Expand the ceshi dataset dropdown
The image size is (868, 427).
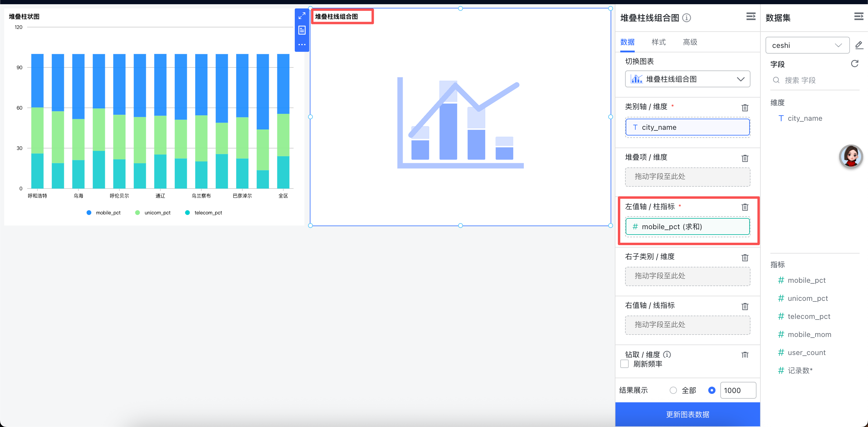tap(807, 45)
